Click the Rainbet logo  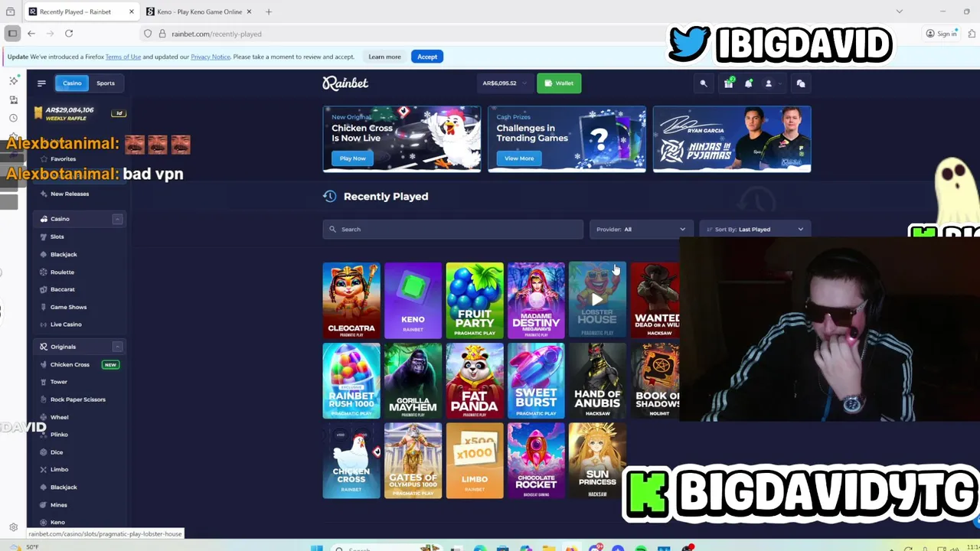[345, 83]
